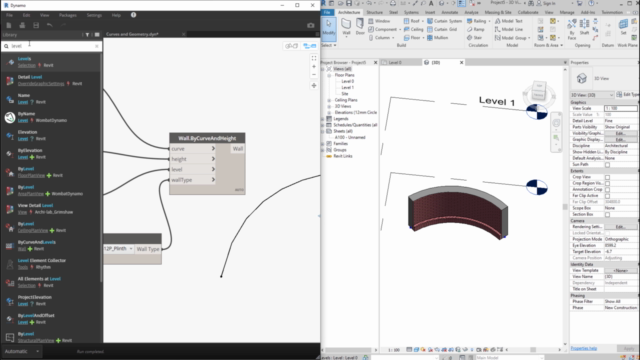
Task: Click Dynamo zoom in plus control
Action: point(314,67)
